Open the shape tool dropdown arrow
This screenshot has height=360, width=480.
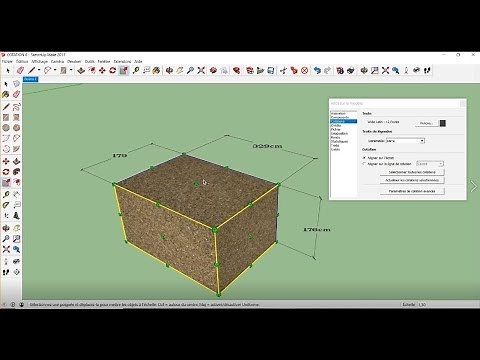click(x=71, y=70)
